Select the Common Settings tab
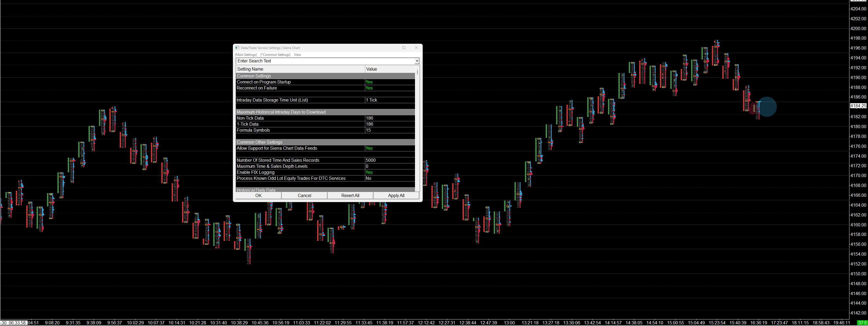 pos(275,55)
